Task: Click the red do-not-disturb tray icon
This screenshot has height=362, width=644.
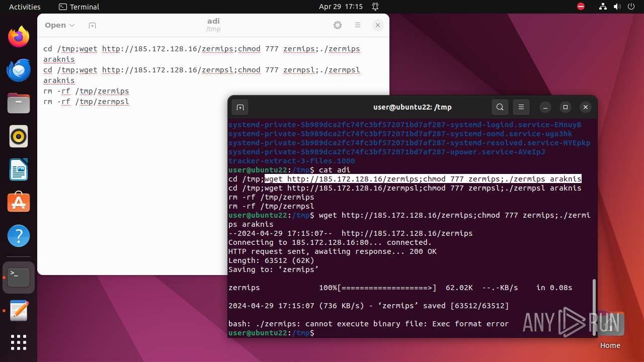Action: 581,7
